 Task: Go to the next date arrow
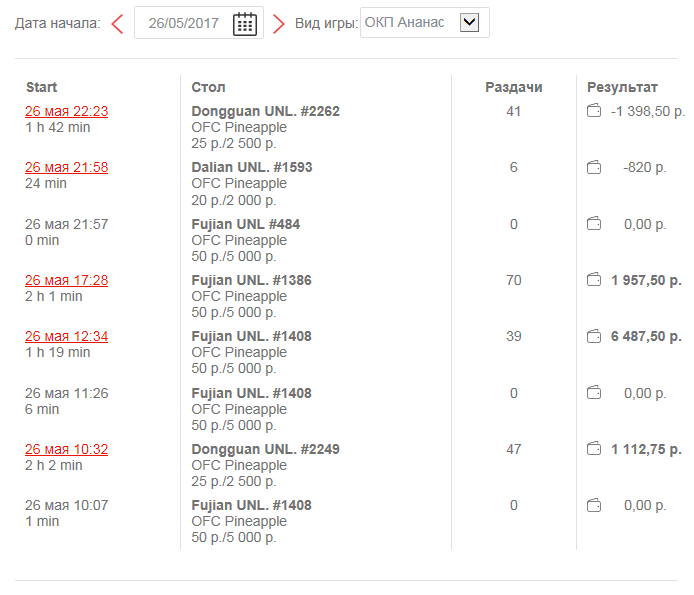[279, 24]
